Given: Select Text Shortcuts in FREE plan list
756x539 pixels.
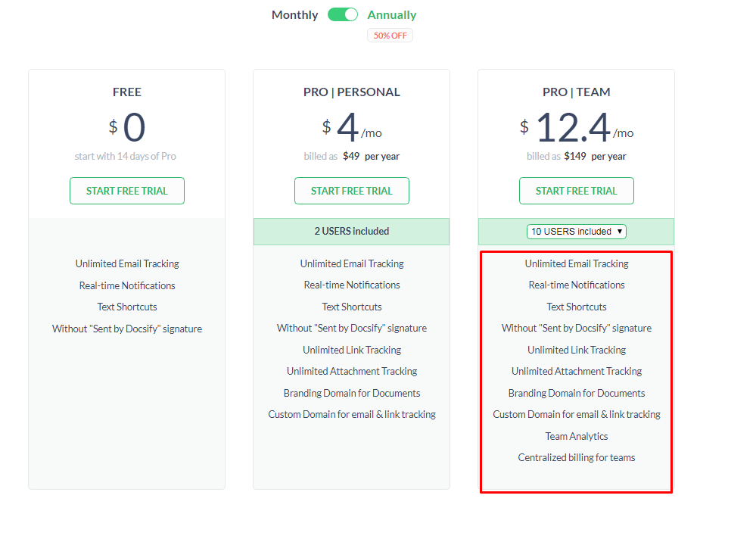Looking at the screenshot, I should pyautogui.click(x=127, y=307).
